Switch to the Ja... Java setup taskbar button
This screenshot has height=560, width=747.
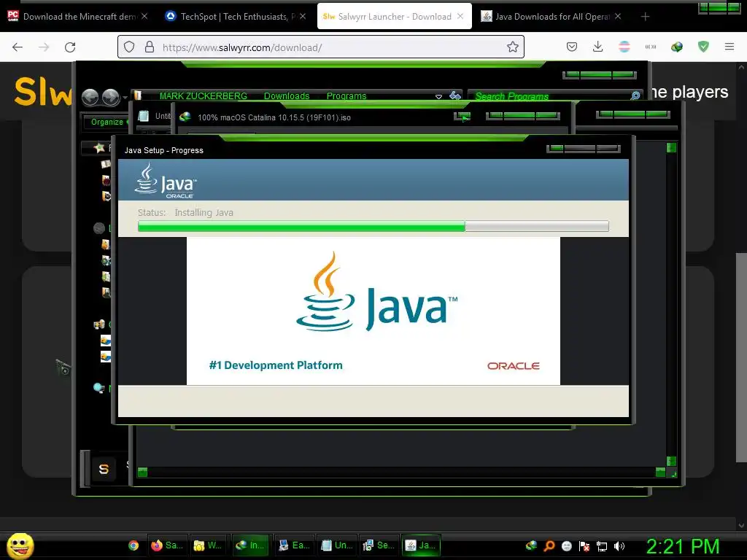[x=421, y=545]
